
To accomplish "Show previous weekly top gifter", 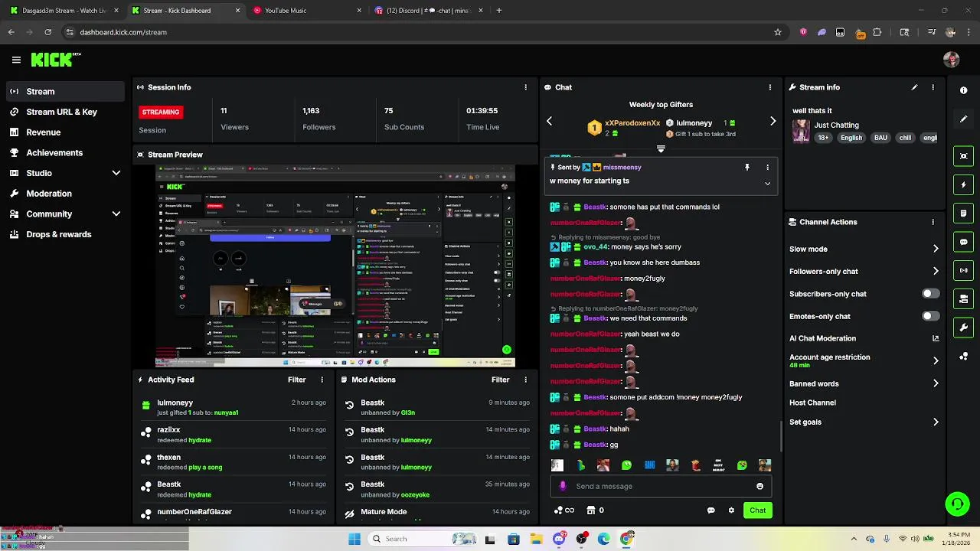I will (x=549, y=121).
